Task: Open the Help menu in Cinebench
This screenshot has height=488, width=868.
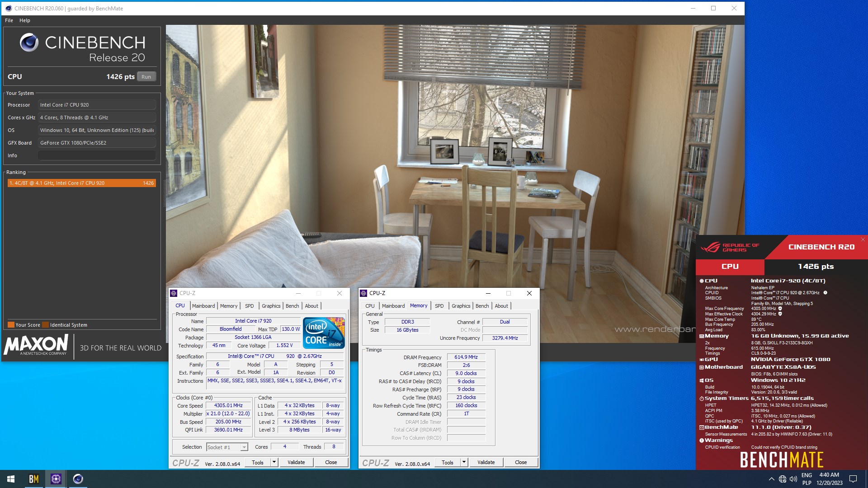Action: (25, 20)
